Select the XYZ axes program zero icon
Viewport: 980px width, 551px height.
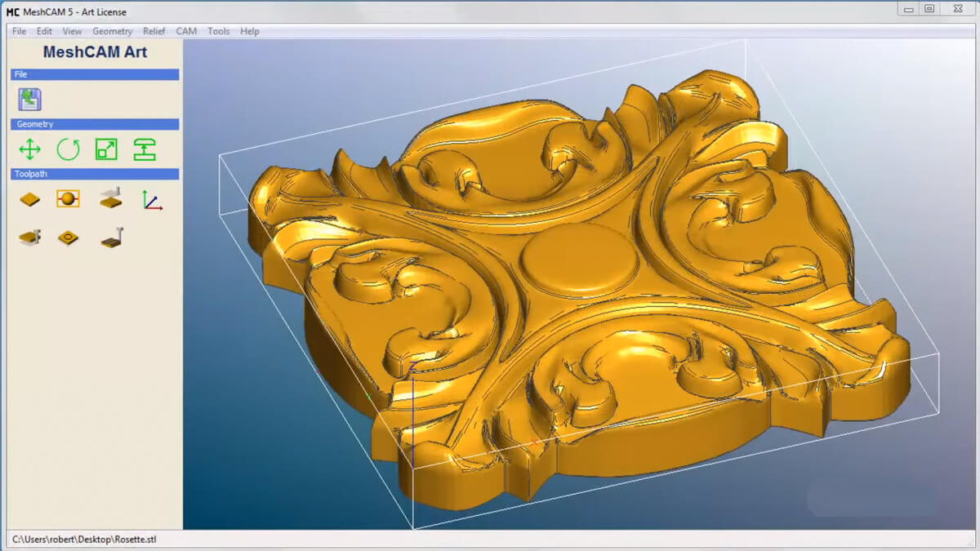(151, 199)
